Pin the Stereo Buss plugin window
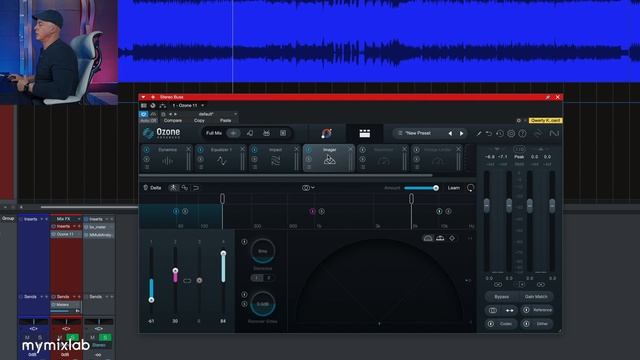The width and height of the screenshot is (640, 360). [x=548, y=97]
